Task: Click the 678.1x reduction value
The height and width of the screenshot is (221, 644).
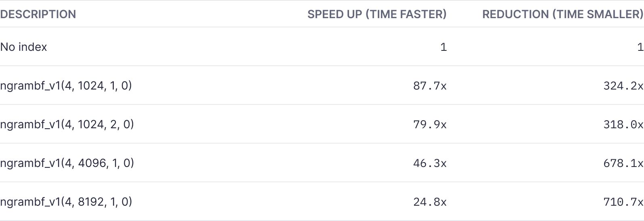Action: tap(623, 163)
